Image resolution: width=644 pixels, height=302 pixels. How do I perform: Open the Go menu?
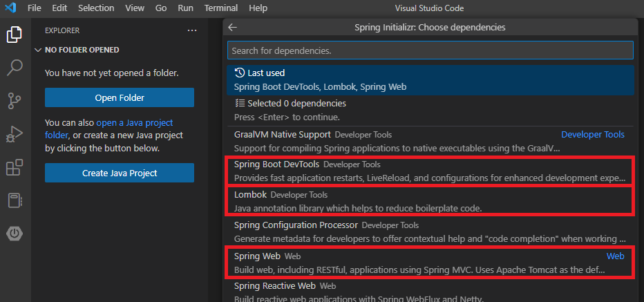pos(161,8)
